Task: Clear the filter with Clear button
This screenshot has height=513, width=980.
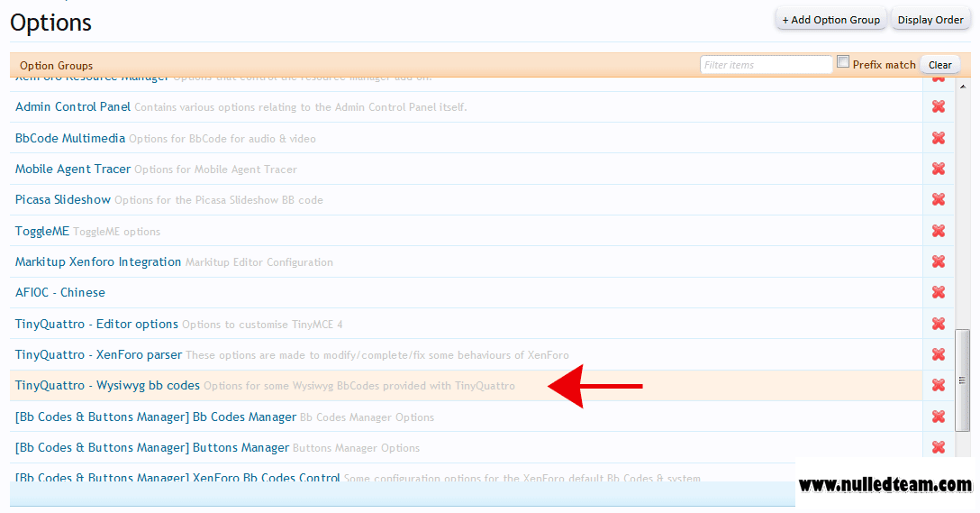Action: [x=939, y=64]
